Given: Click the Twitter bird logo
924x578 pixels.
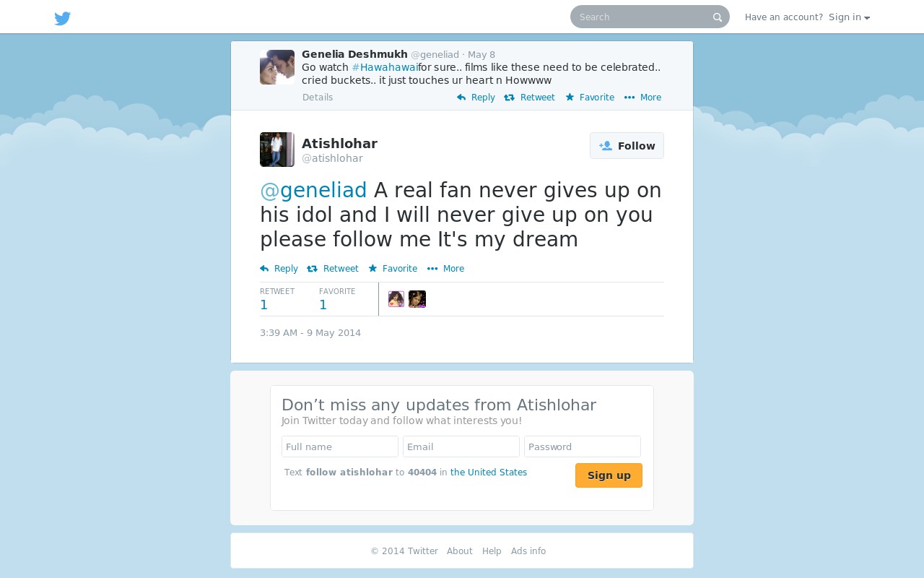Looking at the screenshot, I should (63, 18).
